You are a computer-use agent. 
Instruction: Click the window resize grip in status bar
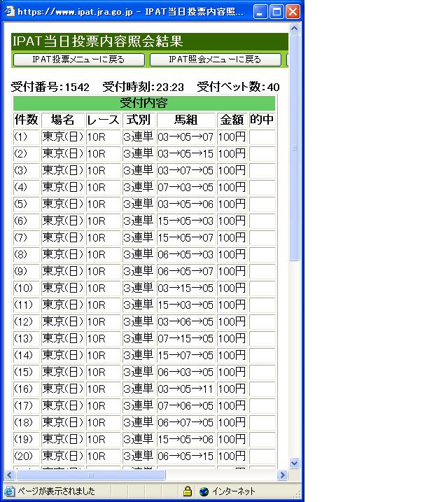pos(297,494)
